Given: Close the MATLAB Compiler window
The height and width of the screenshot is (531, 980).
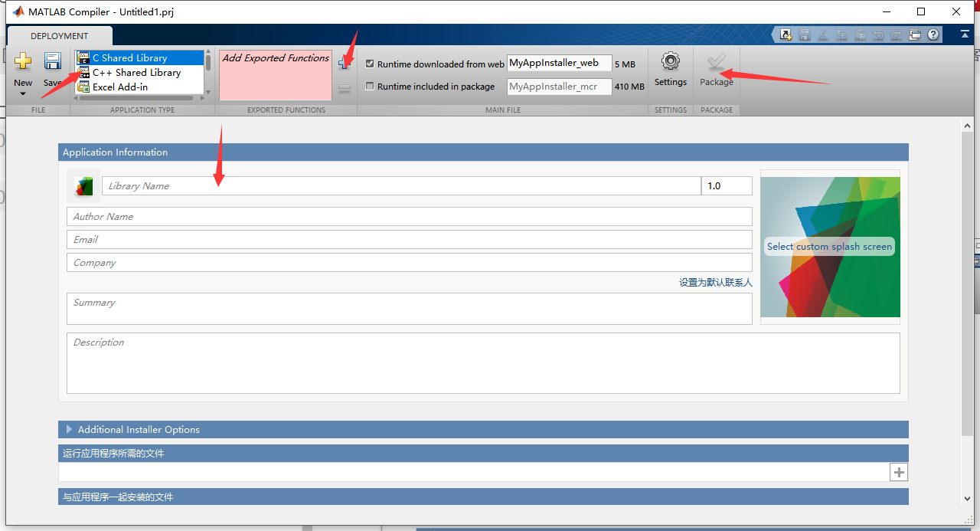Looking at the screenshot, I should (x=956, y=11).
